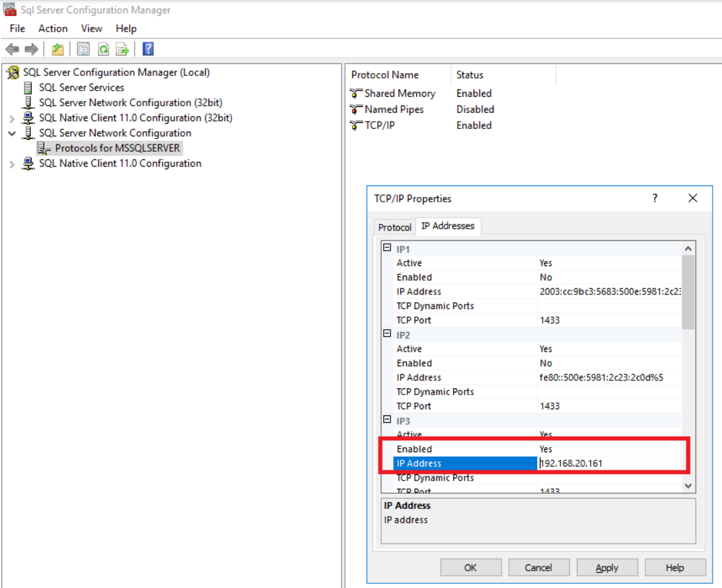Click the Export List toolbar icon

click(122, 49)
